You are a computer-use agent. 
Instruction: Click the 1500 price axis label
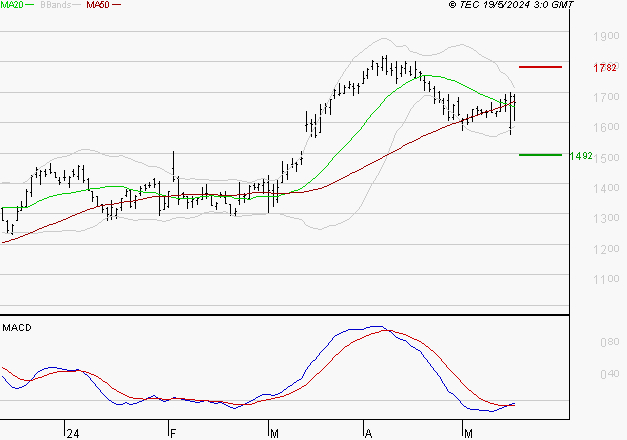coord(606,158)
